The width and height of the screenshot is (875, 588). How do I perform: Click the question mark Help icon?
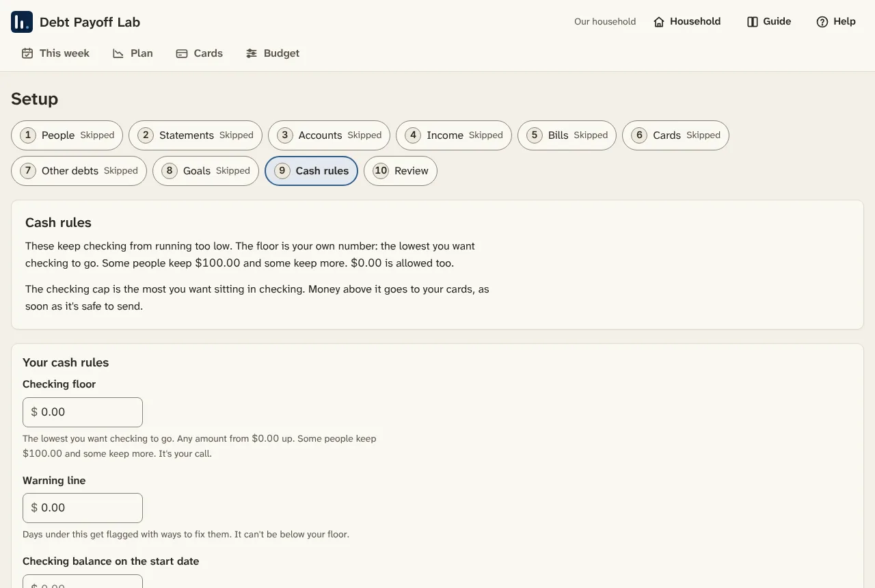[822, 22]
